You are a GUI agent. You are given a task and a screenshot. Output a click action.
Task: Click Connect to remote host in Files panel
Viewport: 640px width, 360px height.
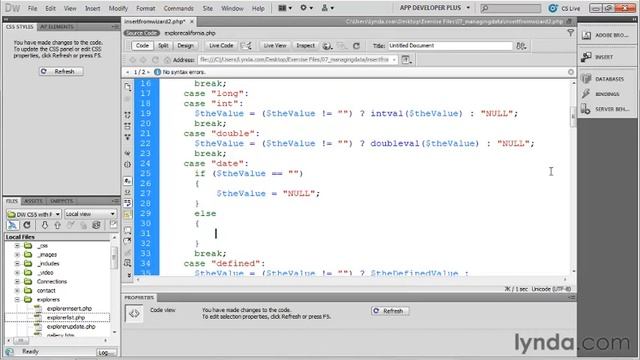[x=13, y=225]
